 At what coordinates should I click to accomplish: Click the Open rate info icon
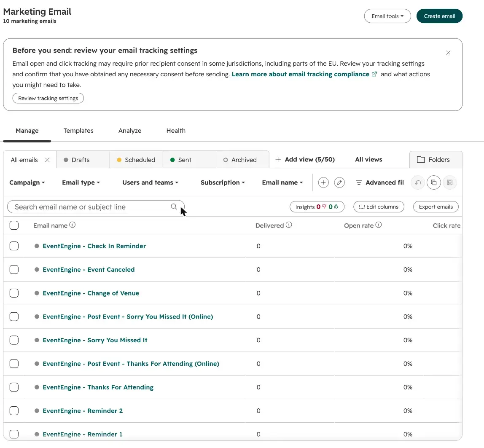click(x=379, y=225)
